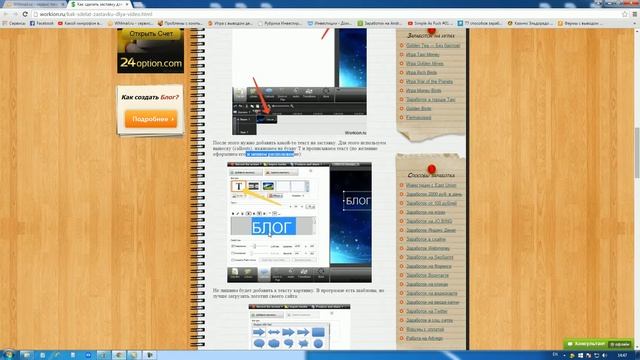Viewport: 640px width, 360px height.
Task: Bookmark this page with the star icon
Action: (x=624, y=14)
